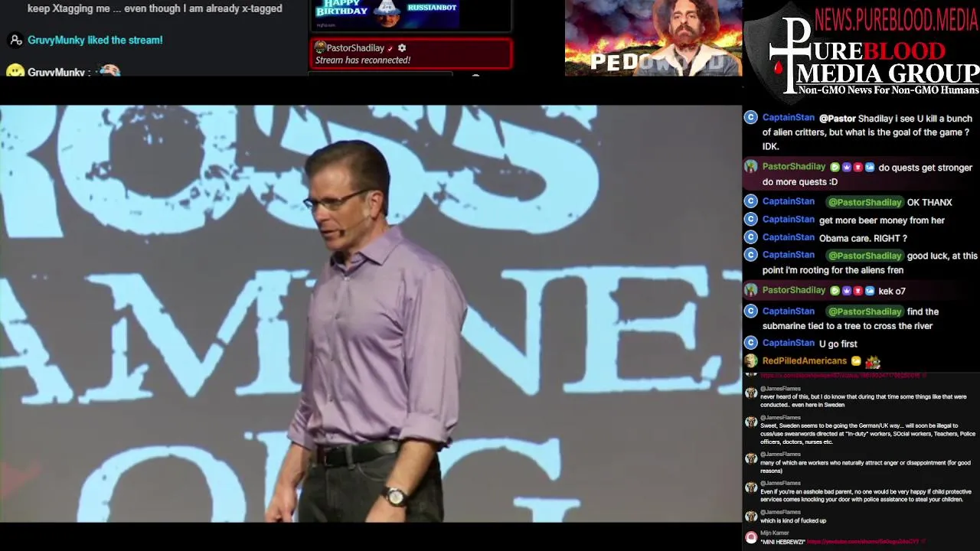Open the PastorShadilay username on the 'do quests' message
This screenshot has height=551, width=980.
794,167
